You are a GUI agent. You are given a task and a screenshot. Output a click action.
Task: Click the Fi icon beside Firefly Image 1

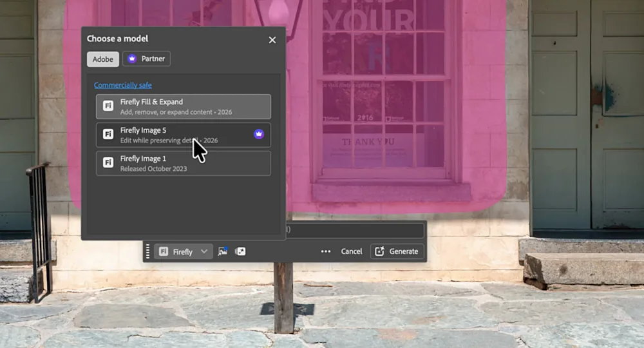pyautogui.click(x=108, y=162)
